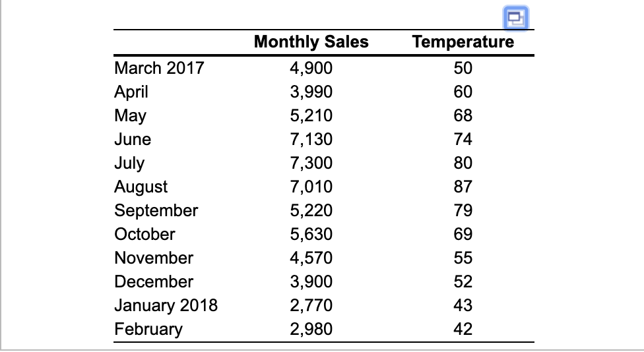Screen dimensions: 644x352
Task: Select the September row label
Action: point(156,211)
